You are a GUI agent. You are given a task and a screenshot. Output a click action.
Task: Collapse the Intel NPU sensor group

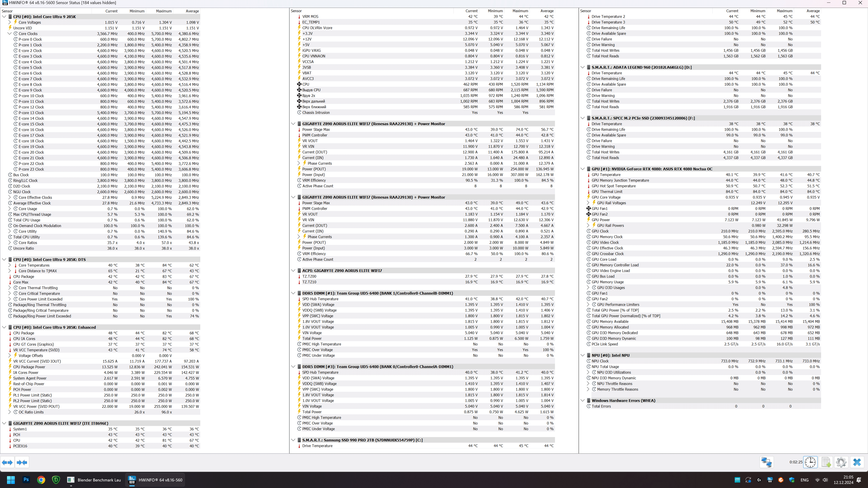(x=583, y=355)
